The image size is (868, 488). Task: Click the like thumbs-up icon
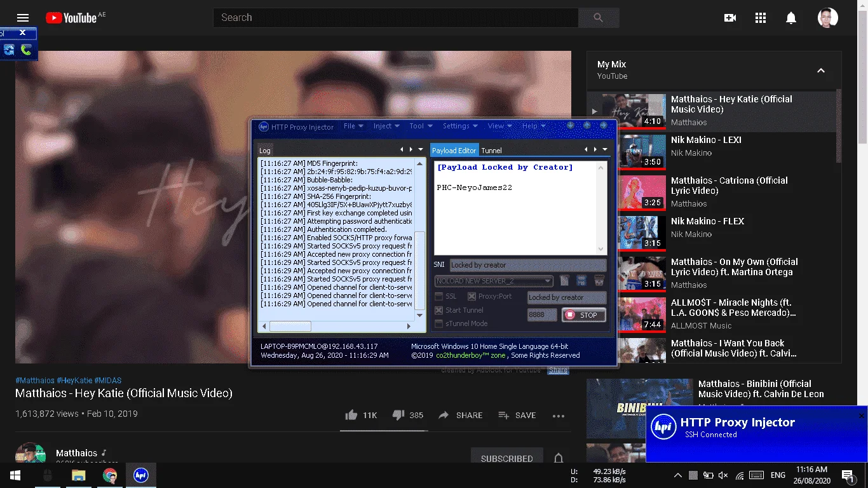coord(351,415)
